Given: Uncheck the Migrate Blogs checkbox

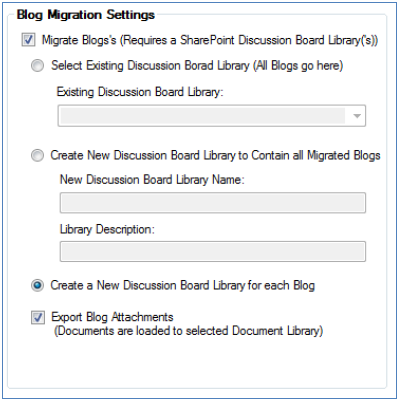Looking at the screenshot, I should click(28, 40).
